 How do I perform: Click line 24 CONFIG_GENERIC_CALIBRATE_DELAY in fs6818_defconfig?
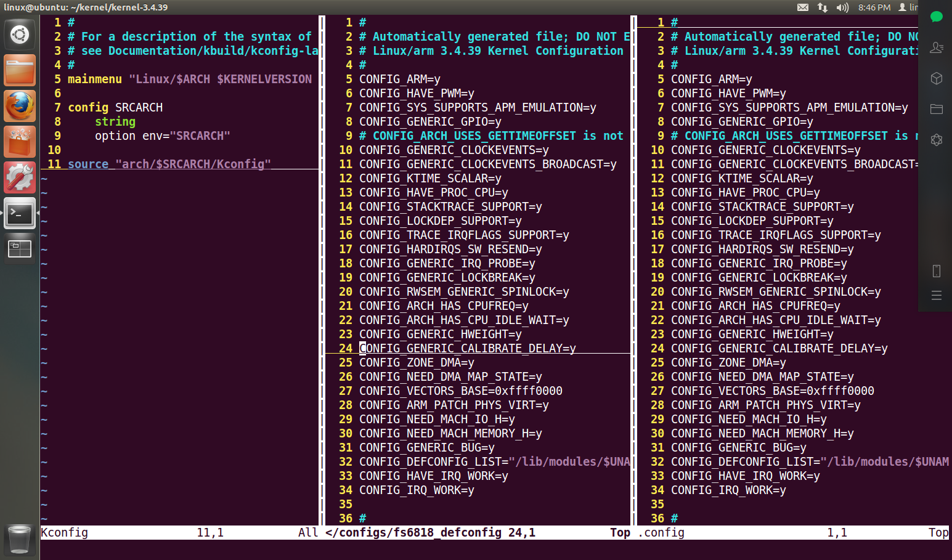click(467, 348)
